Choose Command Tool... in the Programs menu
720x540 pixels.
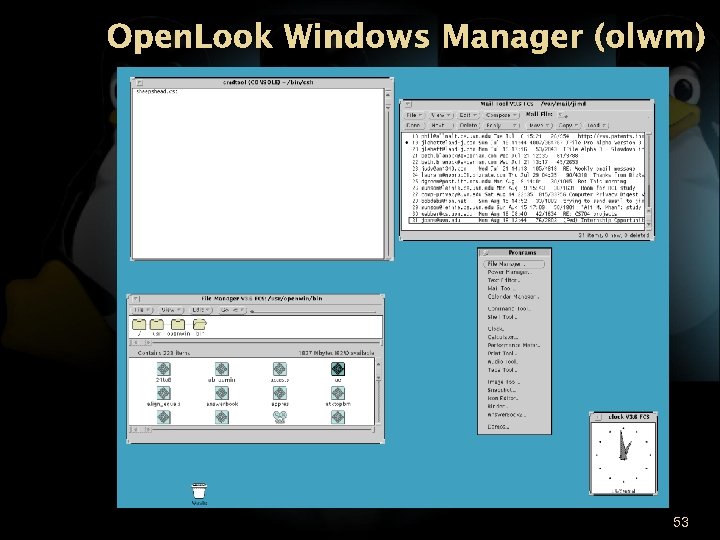(508, 309)
